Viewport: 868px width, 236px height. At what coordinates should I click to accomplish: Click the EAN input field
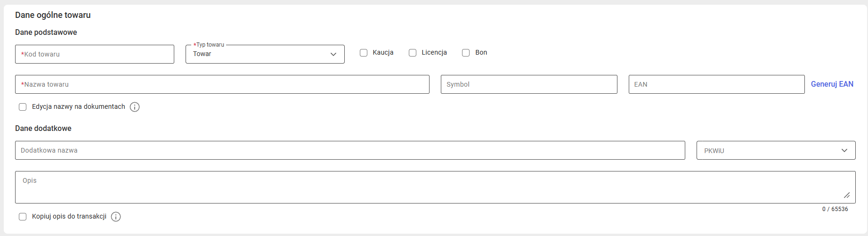point(716,84)
